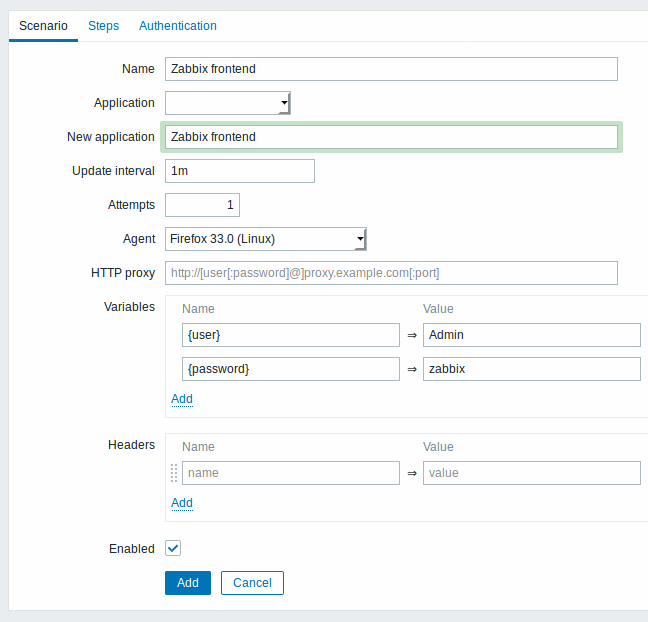
Task: Expand the Agent Firefox 33.0 dropdown
Action: point(266,239)
